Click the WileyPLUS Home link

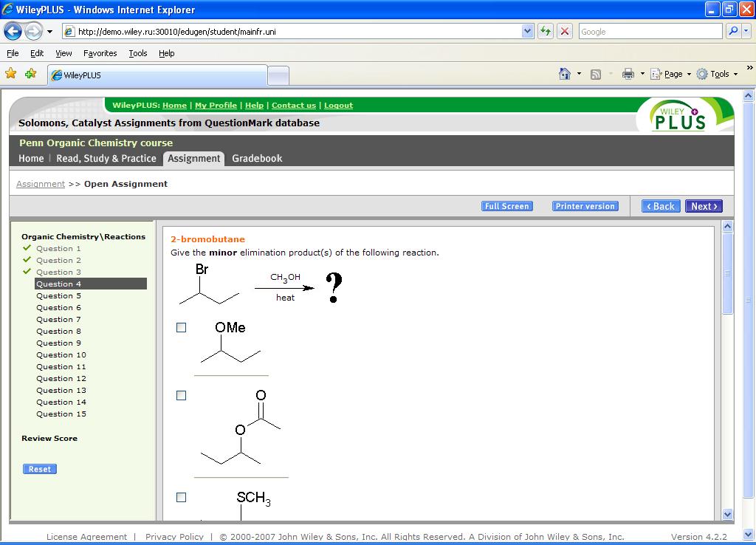(x=174, y=105)
